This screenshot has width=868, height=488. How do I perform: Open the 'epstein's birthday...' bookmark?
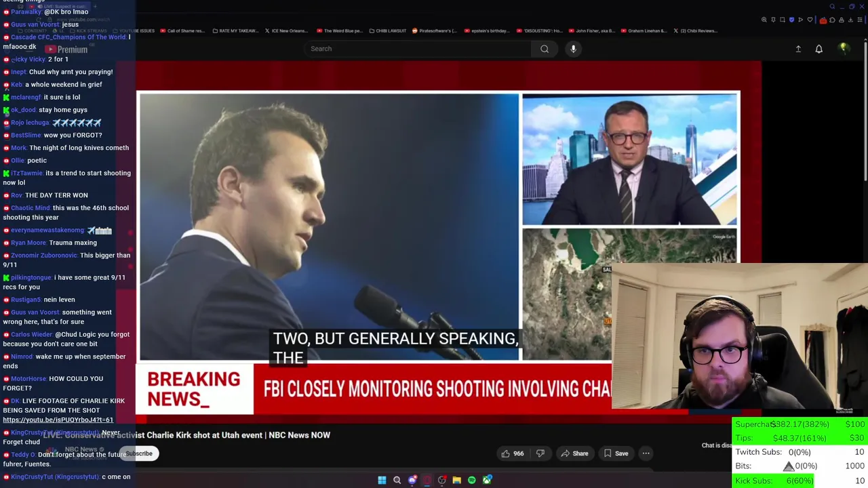click(486, 30)
